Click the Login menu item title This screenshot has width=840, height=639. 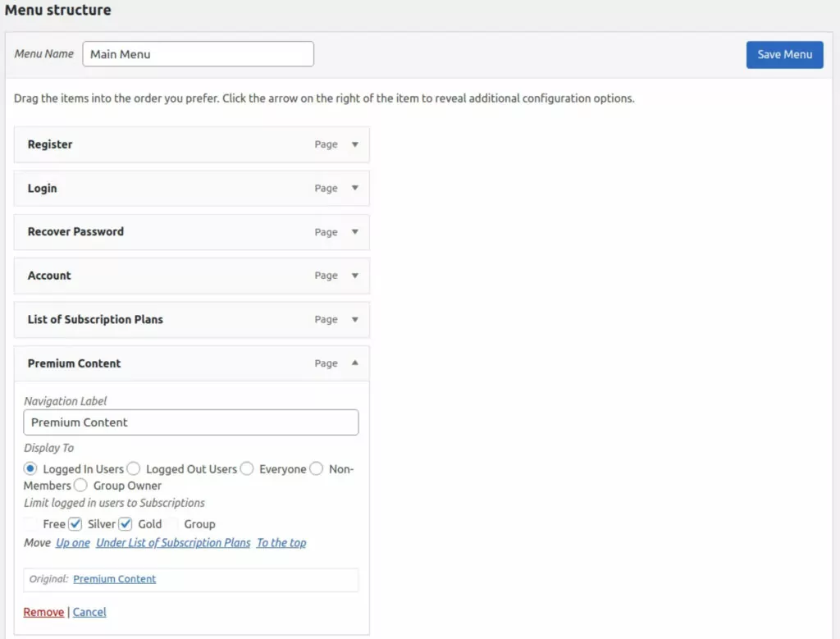pos(43,188)
